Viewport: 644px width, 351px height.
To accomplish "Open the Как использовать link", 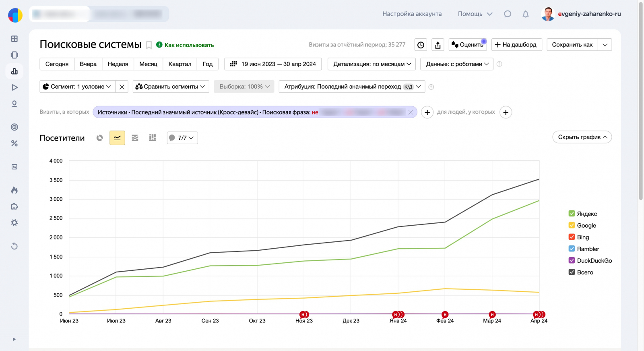I will point(189,45).
